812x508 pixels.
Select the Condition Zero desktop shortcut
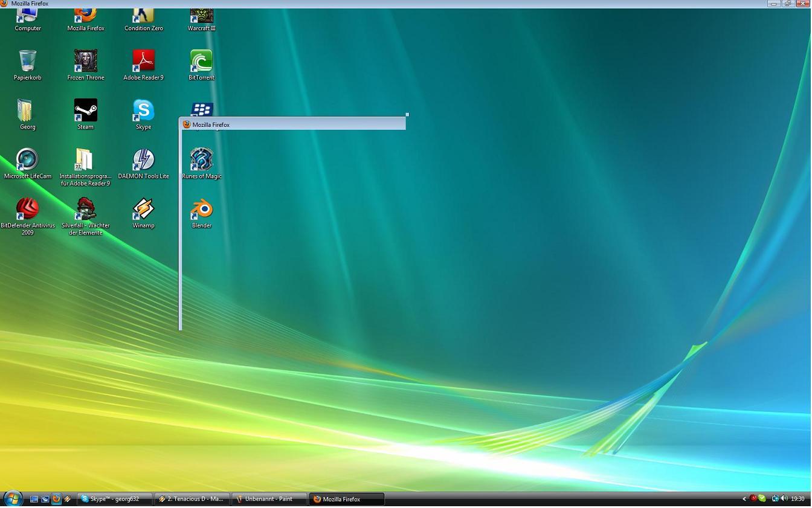pyautogui.click(x=144, y=21)
